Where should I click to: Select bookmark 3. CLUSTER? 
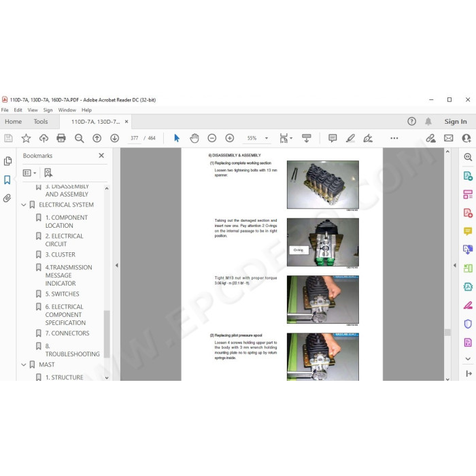tap(60, 255)
